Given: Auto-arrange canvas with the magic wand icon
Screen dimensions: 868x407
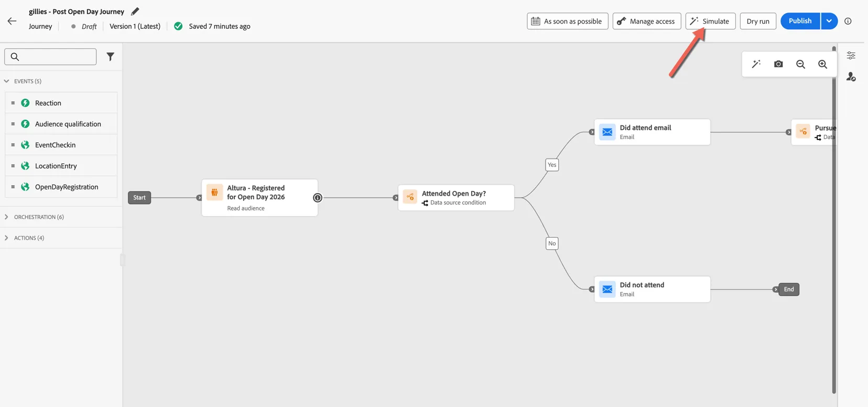Looking at the screenshot, I should click(x=756, y=64).
